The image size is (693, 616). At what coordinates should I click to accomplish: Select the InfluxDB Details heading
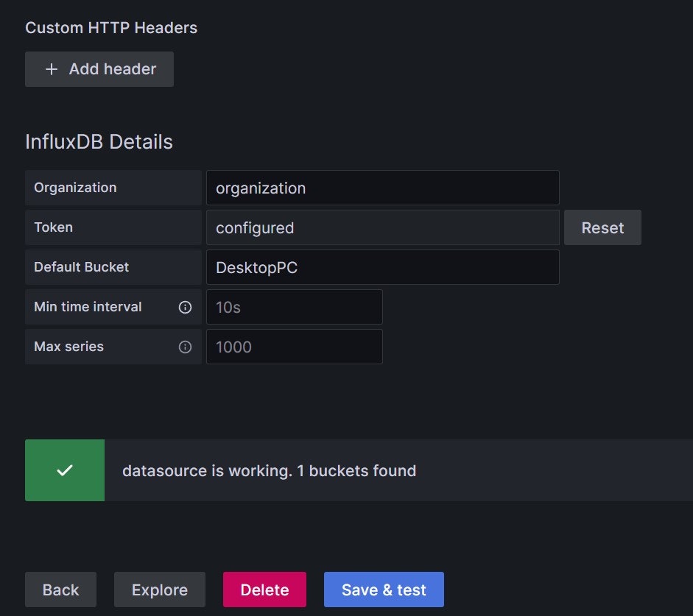99,142
